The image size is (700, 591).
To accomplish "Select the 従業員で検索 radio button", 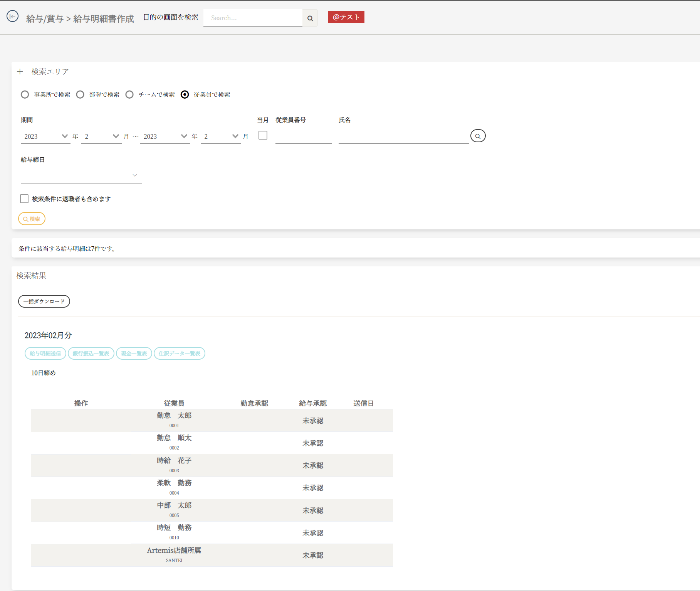I will tap(185, 95).
